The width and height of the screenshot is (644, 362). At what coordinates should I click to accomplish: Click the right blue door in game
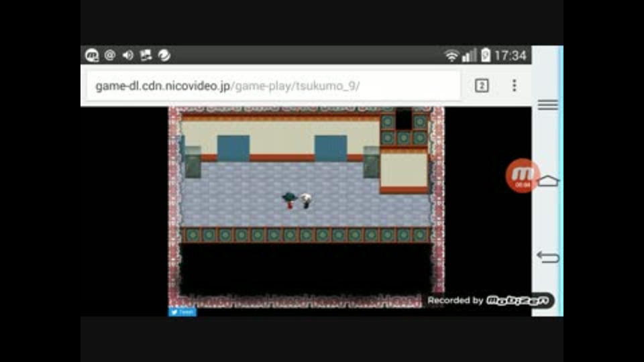tap(331, 148)
